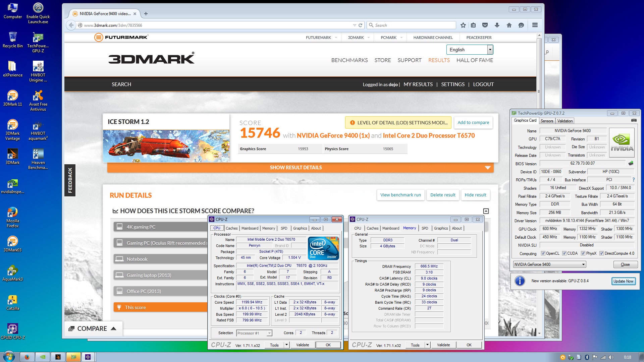Open eXPerience folder icon
The image size is (644, 362).
tap(13, 69)
